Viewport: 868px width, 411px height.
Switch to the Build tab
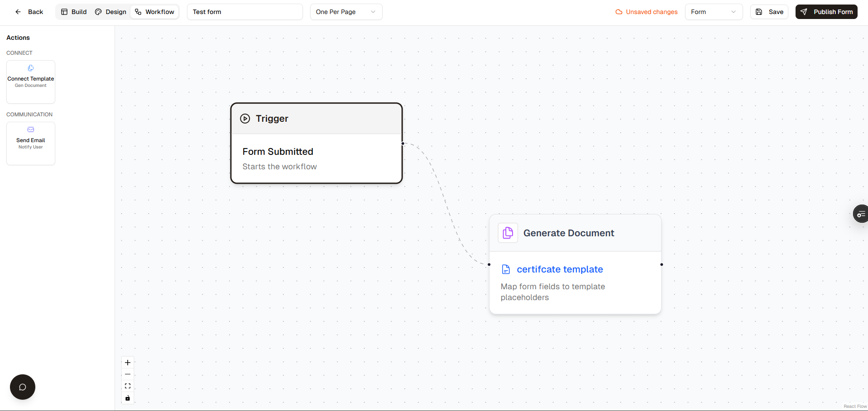[73, 12]
